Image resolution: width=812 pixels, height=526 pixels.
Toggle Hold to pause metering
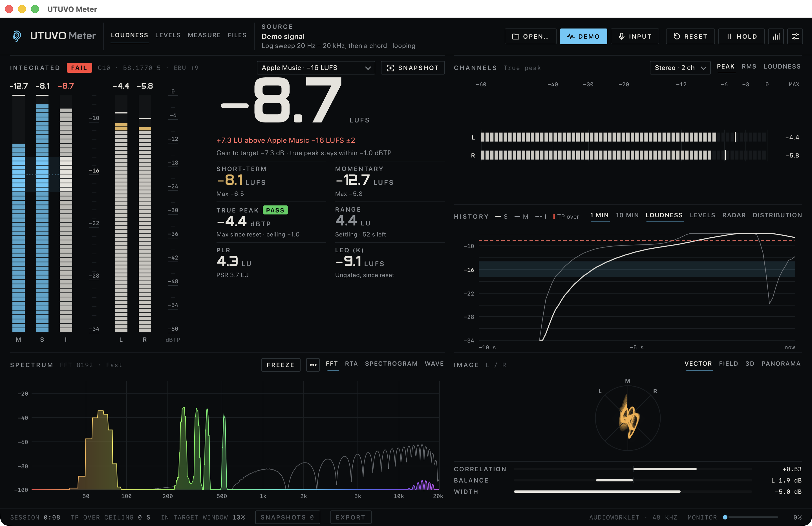click(742, 36)
